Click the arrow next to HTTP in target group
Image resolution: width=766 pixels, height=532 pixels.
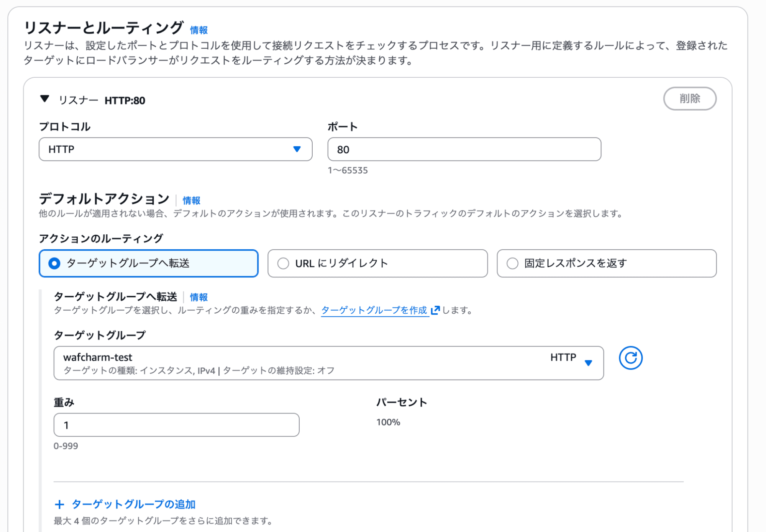click(x=588, y=363)
